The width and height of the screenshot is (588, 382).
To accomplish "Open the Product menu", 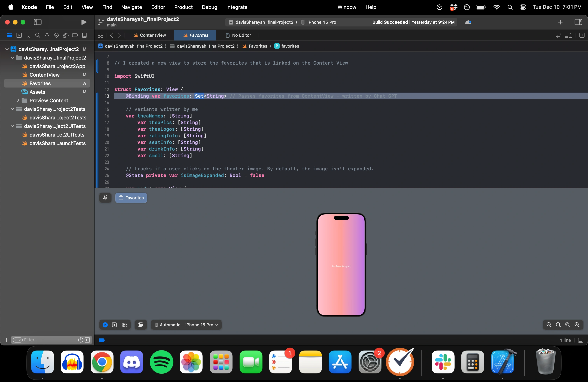I will coord(183,7).
